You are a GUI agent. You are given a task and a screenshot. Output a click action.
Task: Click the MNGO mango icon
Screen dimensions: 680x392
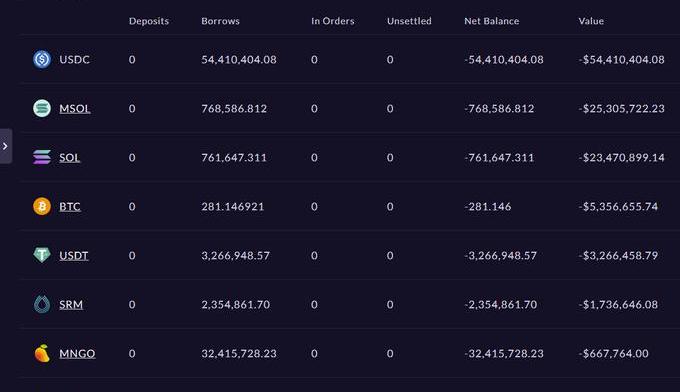point(42,353)
